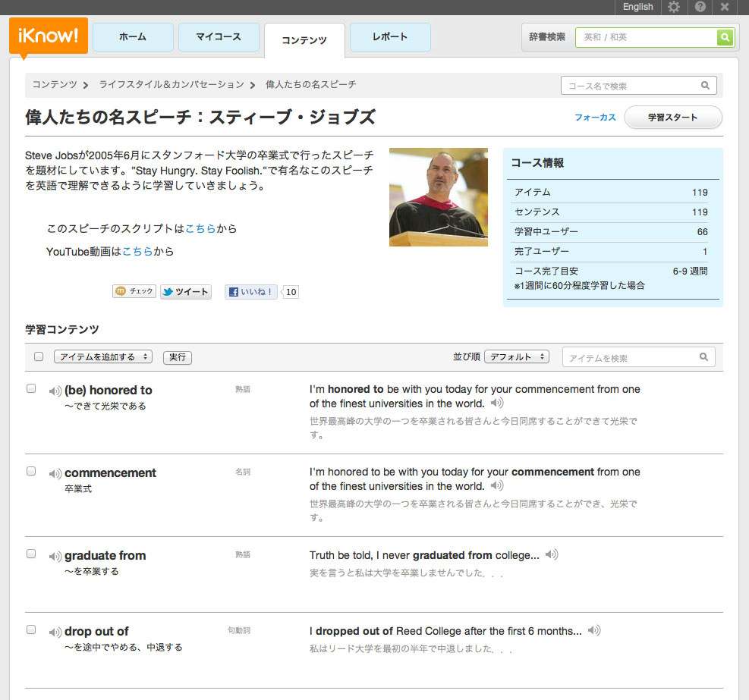Open the アイテムを追加する dropdown
This screenshot has height=700, width=749.
coord(103,356)
